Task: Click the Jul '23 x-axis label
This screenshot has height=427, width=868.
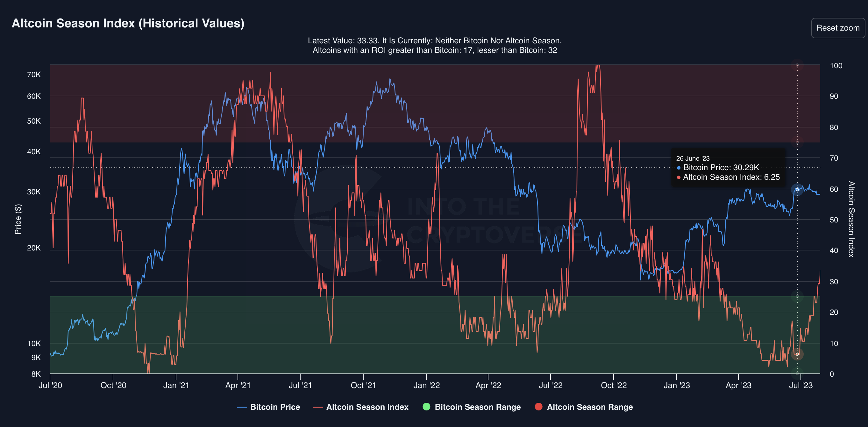Action: (800, 385)
